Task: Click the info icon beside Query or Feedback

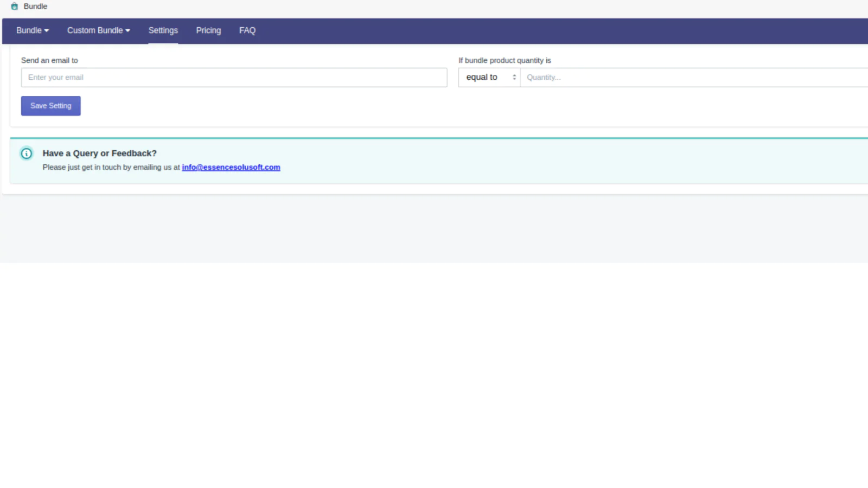Action: click(x=27, y=153)
